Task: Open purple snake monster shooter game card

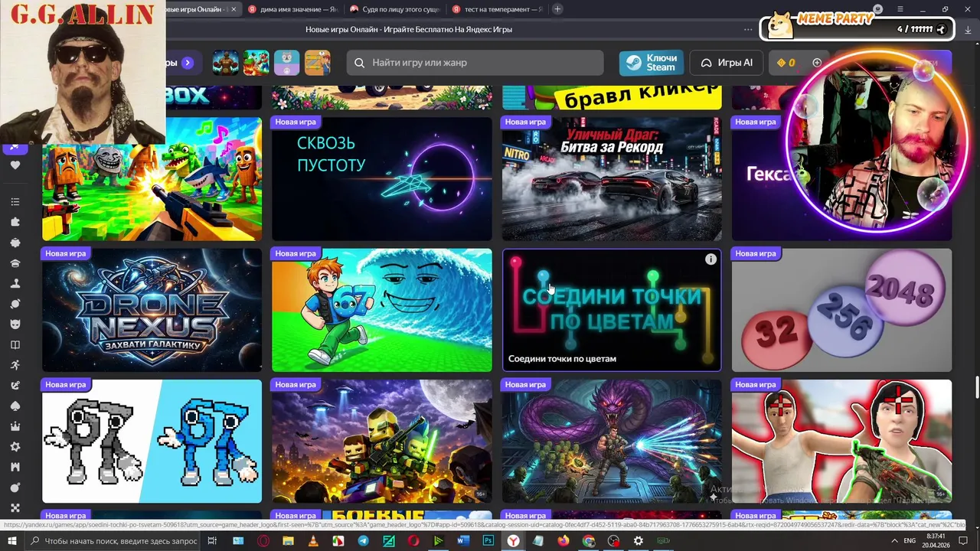Action: tap(612, 442)
